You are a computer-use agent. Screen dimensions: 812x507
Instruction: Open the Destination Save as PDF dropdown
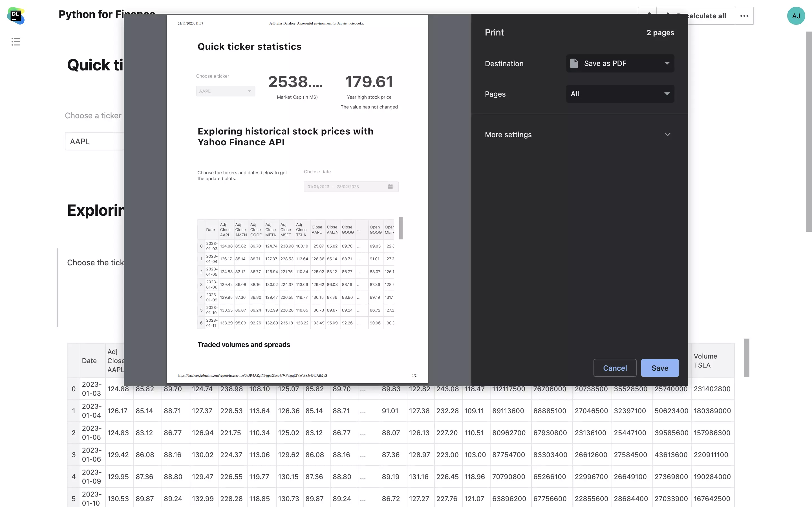click(620, 63)
